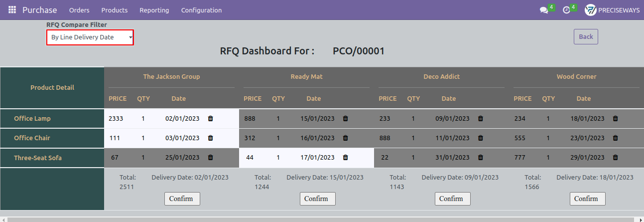Open the Products menu
The image size is (644, 222).
[115, 10]
